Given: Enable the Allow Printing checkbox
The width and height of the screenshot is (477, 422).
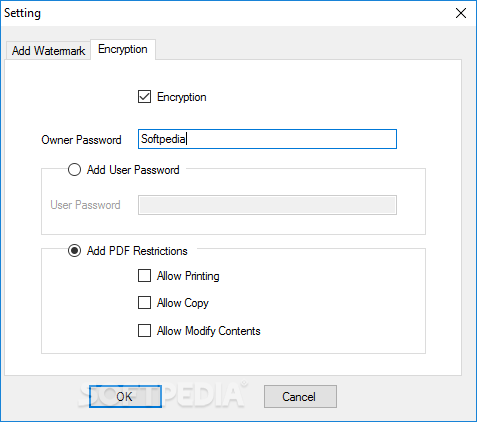Looking at the screenshot, I should 144,276.
